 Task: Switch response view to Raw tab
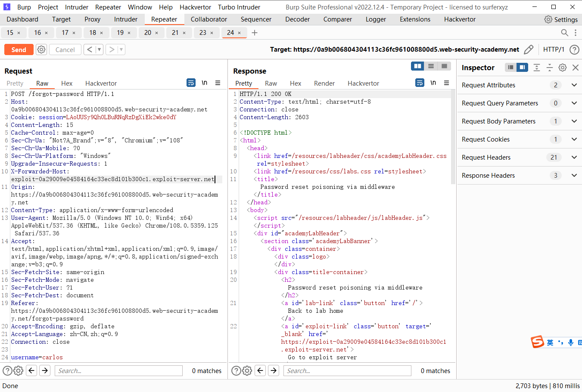[271, 83]
